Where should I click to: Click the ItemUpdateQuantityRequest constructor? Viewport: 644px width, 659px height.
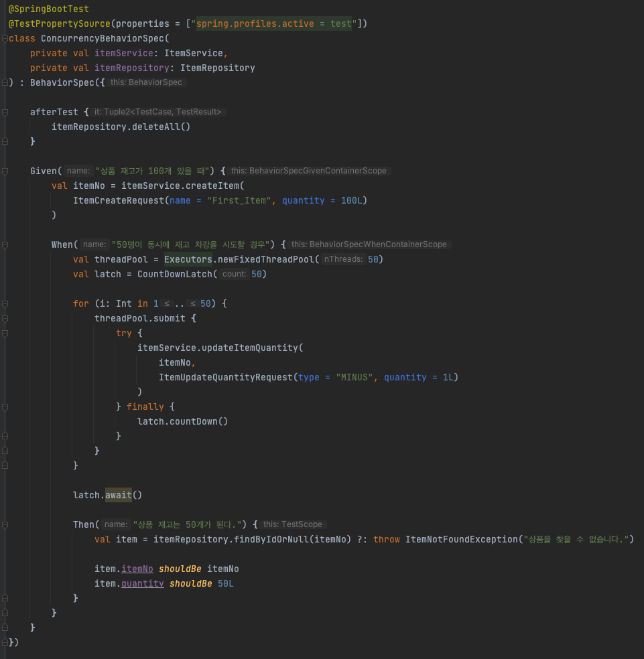225,377
